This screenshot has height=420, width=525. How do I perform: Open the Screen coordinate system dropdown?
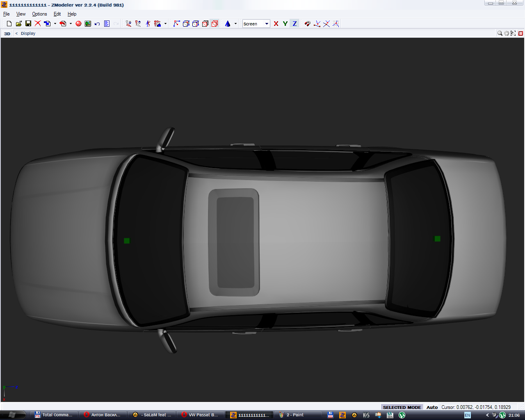pos(267,24)
